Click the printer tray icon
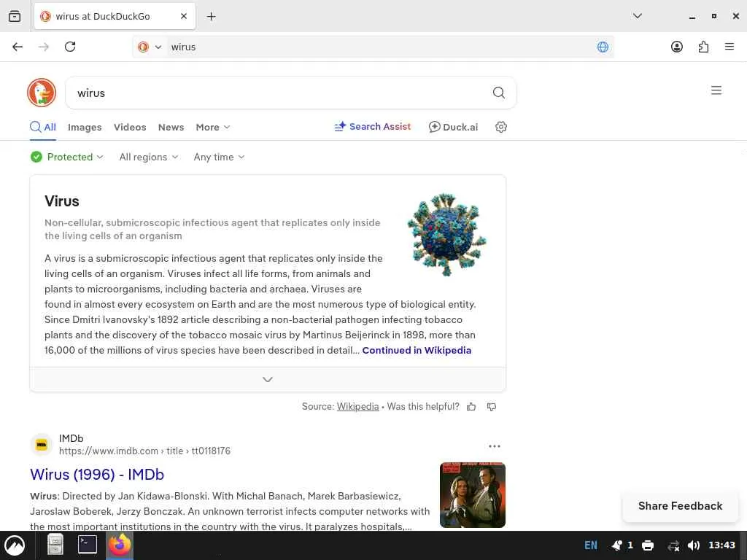Image resolution: width=747 pixels, height=560 pixels. point(648,545)
